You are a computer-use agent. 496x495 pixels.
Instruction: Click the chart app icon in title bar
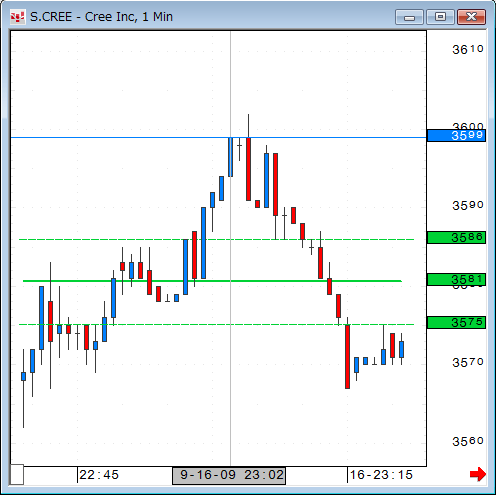[x=17, y=17]
